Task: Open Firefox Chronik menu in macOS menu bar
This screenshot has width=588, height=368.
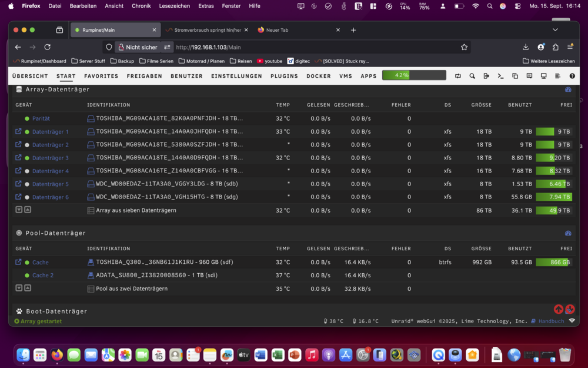Action: pos(141,6)
